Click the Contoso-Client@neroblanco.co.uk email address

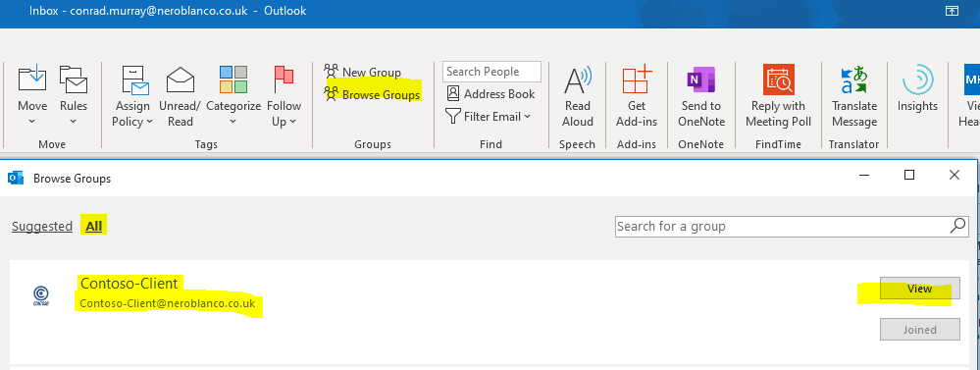[x=168, y=303]
